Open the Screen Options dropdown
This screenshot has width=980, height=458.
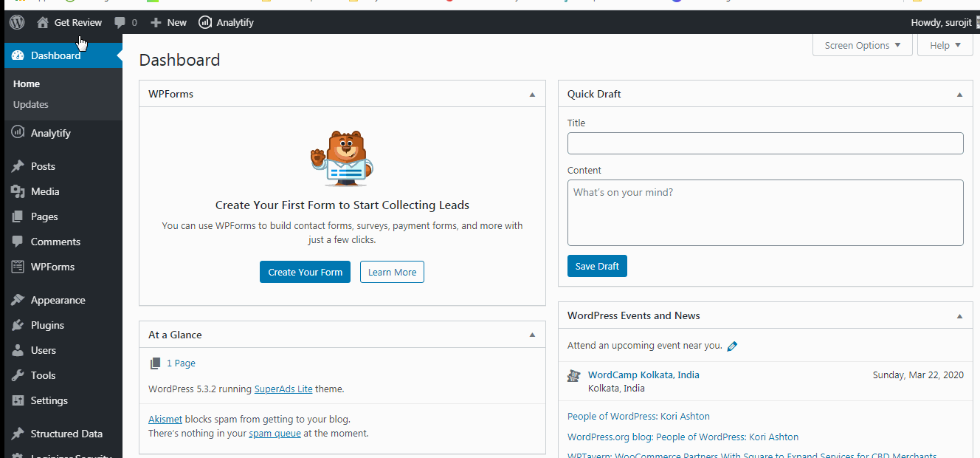863,45
